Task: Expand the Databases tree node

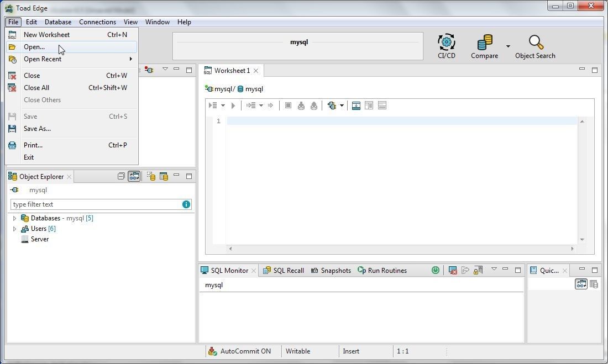Action: pyautogui.click(x=14, y=218)
